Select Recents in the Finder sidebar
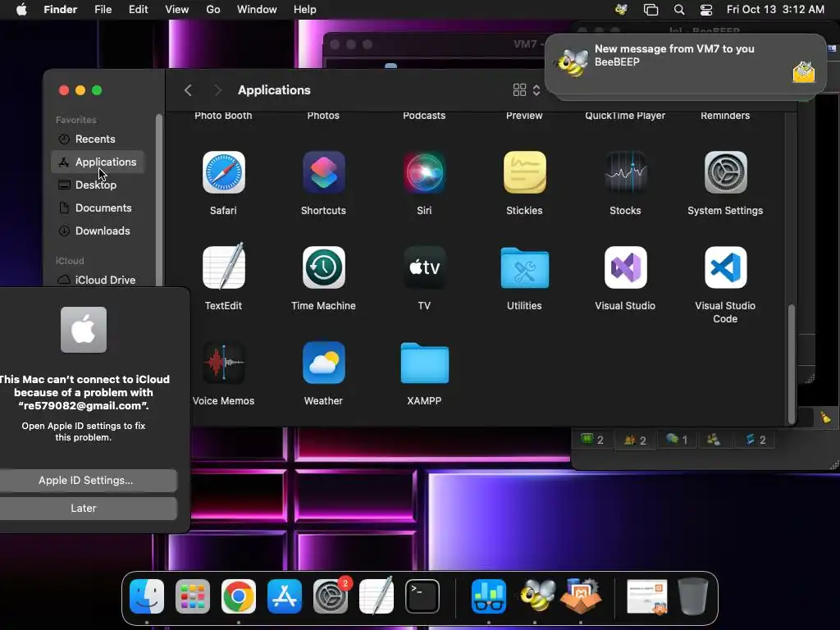Viewport: 840px width, 630px height. [97, 139]
